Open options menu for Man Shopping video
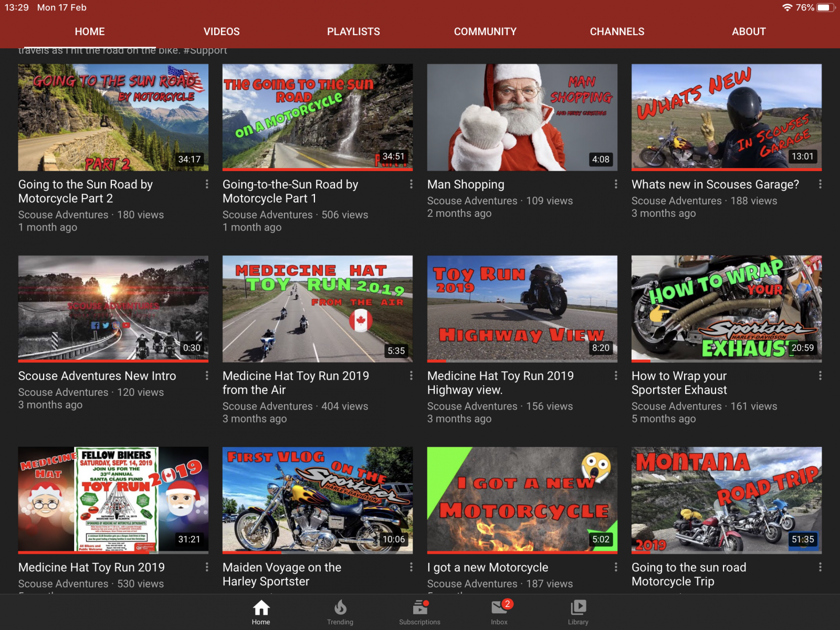Screen dimensions: 840x630 click(616, 184)
